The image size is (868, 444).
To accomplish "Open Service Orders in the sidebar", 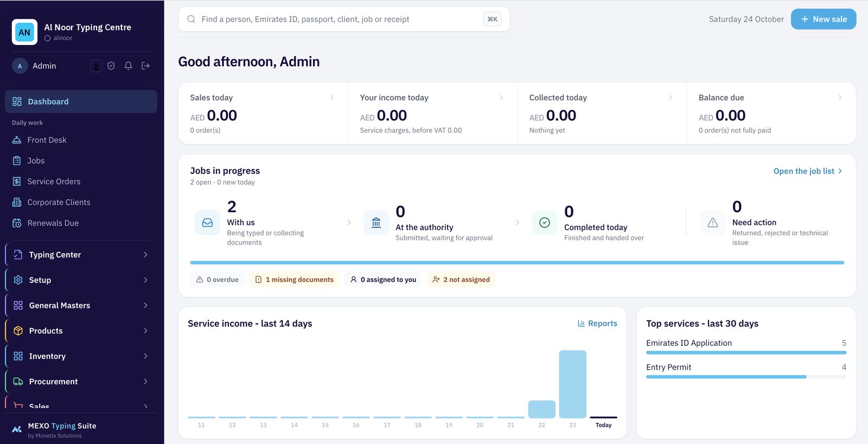I will pyautogui.click(x=81, y=182).
